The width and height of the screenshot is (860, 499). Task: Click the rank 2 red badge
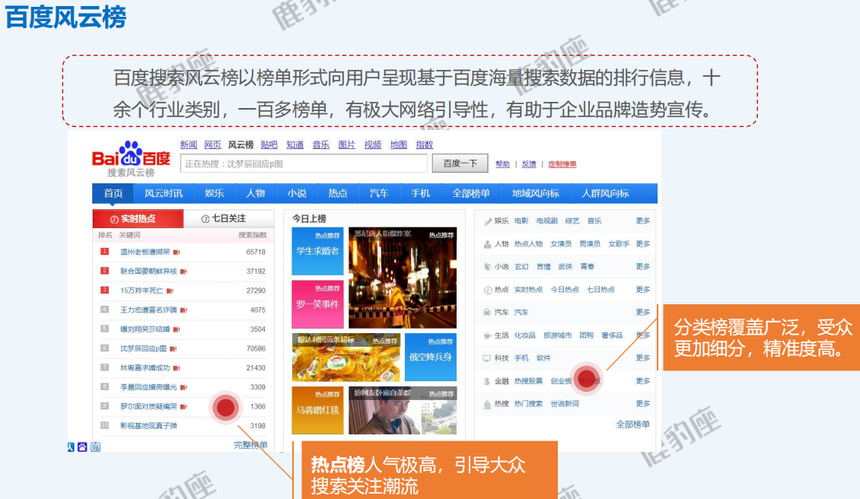click(x=104, y=271)
